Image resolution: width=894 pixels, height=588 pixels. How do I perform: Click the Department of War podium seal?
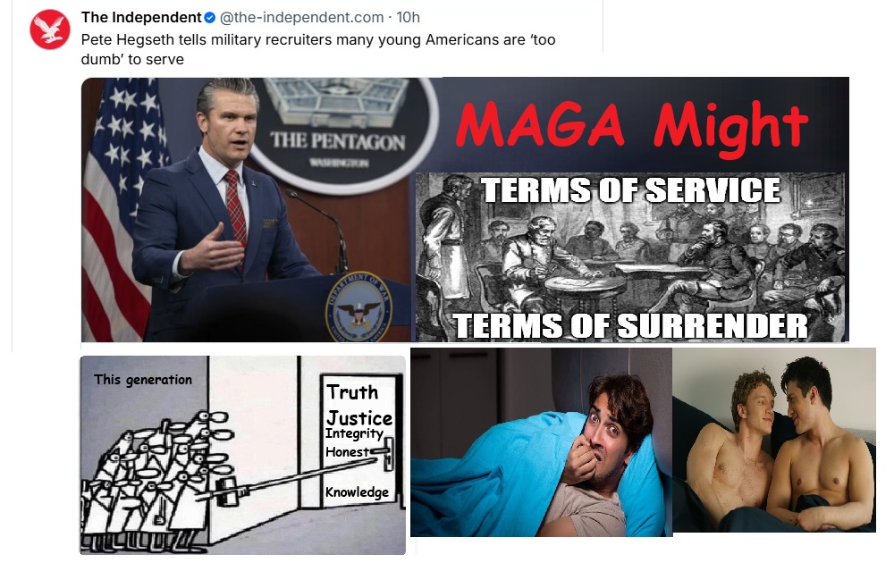[358, 307]
